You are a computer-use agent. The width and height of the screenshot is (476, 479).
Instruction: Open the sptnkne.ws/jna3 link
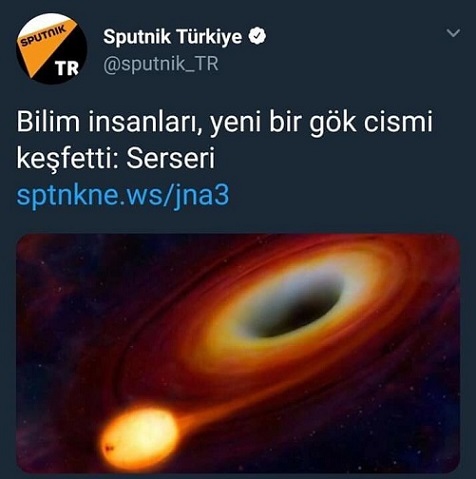coord(123,195)
